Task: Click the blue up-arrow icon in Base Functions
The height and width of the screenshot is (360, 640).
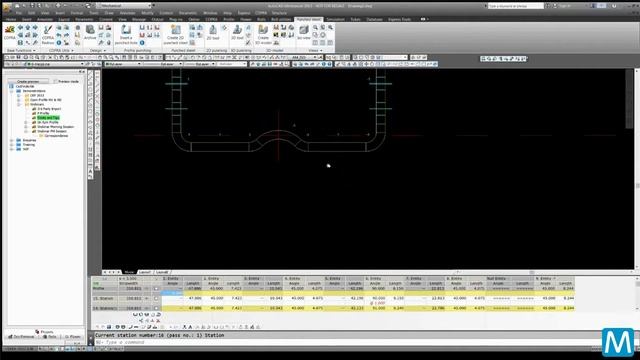Action: coord(27,27)
